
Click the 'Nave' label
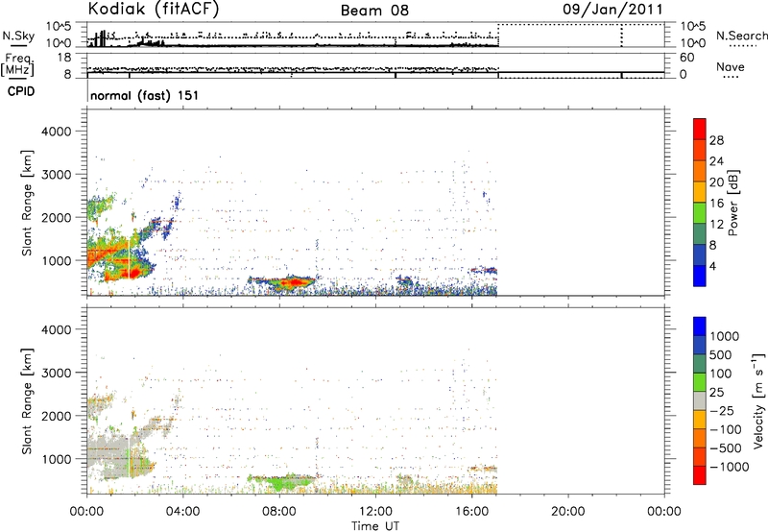click(731, 66)
